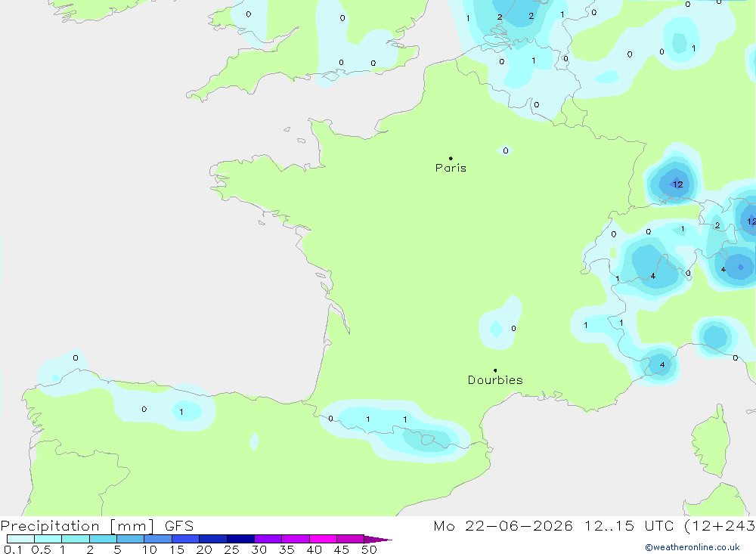756x554 pixels.
Task: Click the 5–10 mm legend color box
Action: click(130, 539)
